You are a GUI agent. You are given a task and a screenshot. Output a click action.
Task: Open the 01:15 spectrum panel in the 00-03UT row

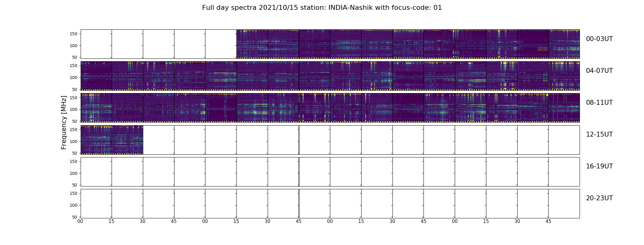coord(252,44)
